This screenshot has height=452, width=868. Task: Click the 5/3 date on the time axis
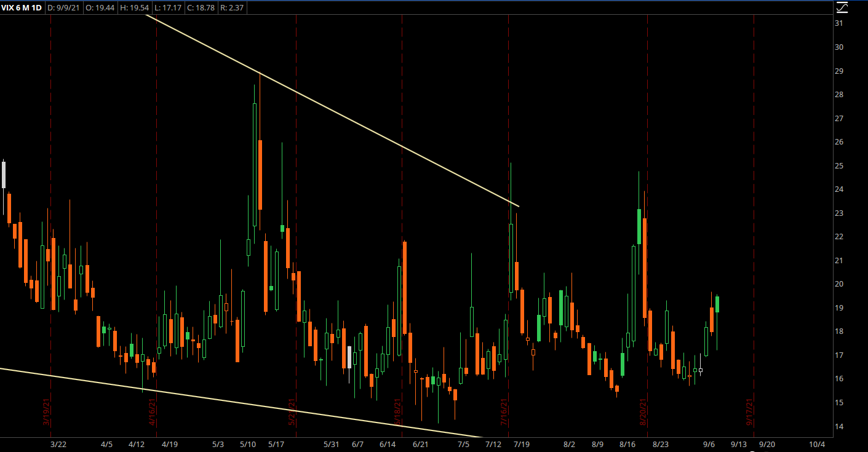pos(218,444)
